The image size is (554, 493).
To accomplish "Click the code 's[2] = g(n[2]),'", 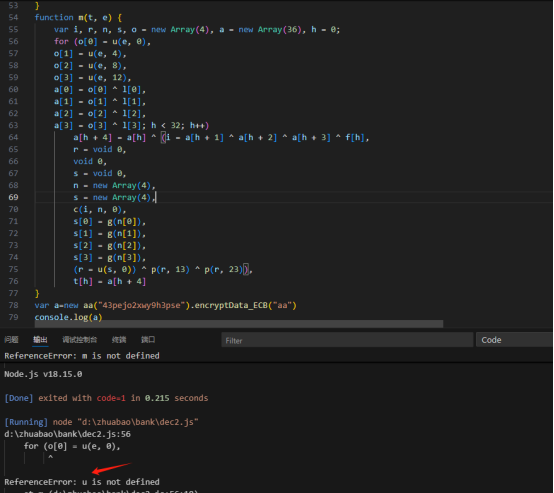I will click(110, 245).
